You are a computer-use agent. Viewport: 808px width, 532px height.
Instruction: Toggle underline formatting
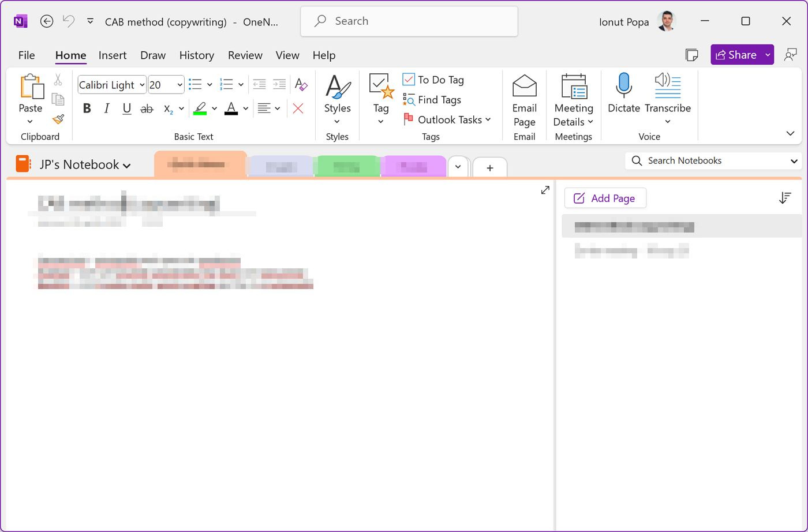(126, 108)
